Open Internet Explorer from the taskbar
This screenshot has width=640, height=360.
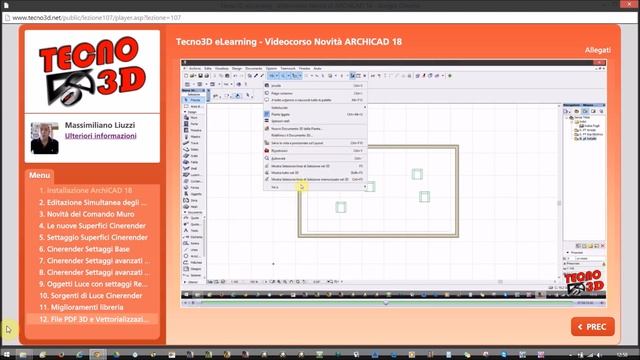(x=79, y=355)
